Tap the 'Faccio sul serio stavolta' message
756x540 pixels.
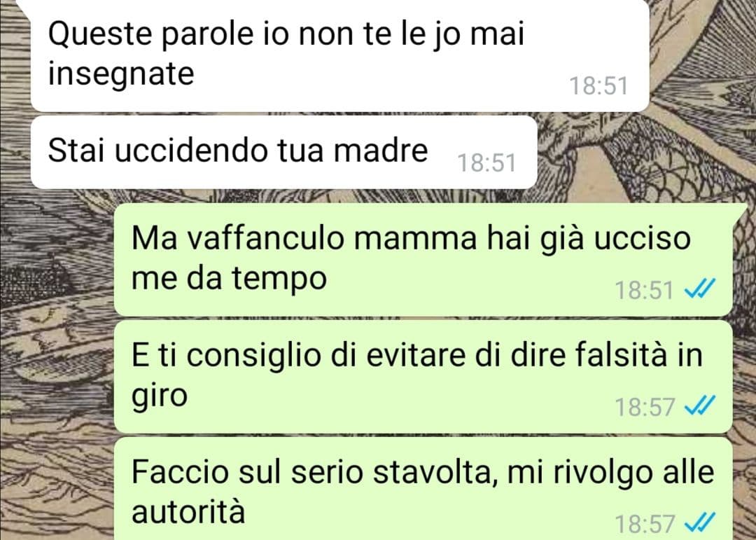pos(424,489)
